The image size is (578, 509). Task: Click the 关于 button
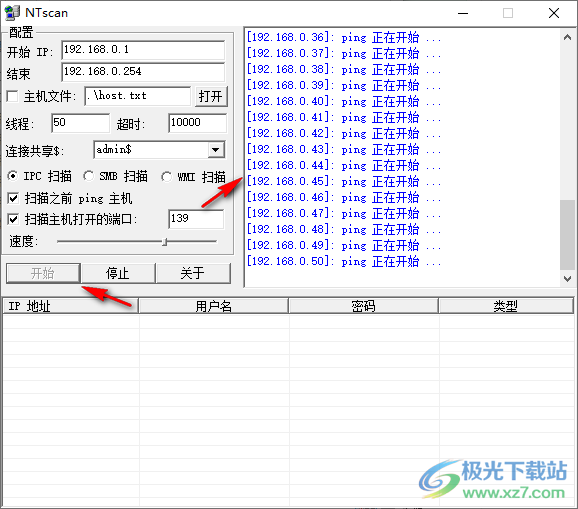[193, 273]
